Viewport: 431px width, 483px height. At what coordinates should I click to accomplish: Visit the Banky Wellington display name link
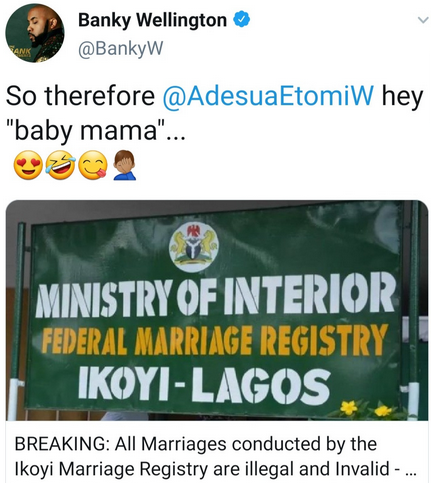point(152,20)
